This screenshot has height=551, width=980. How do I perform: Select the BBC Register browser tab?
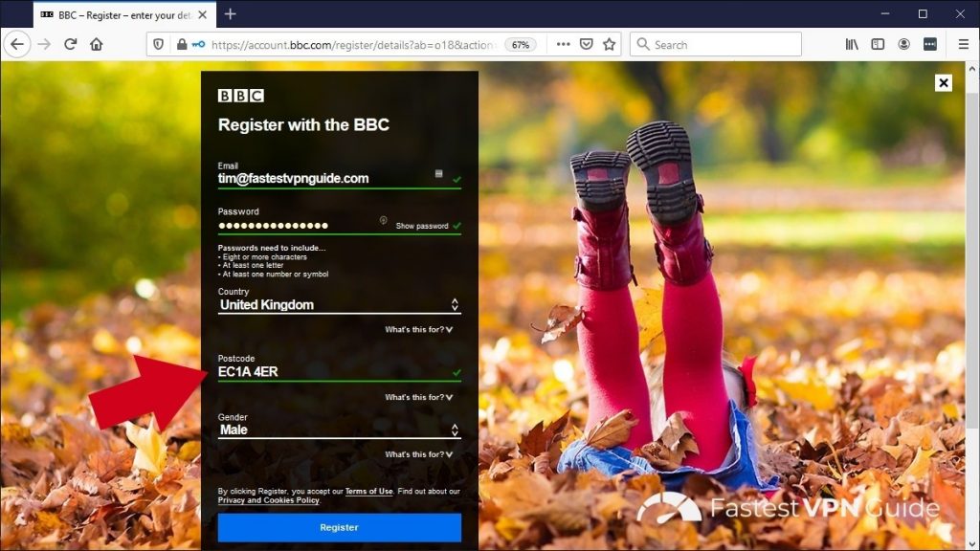125,14
